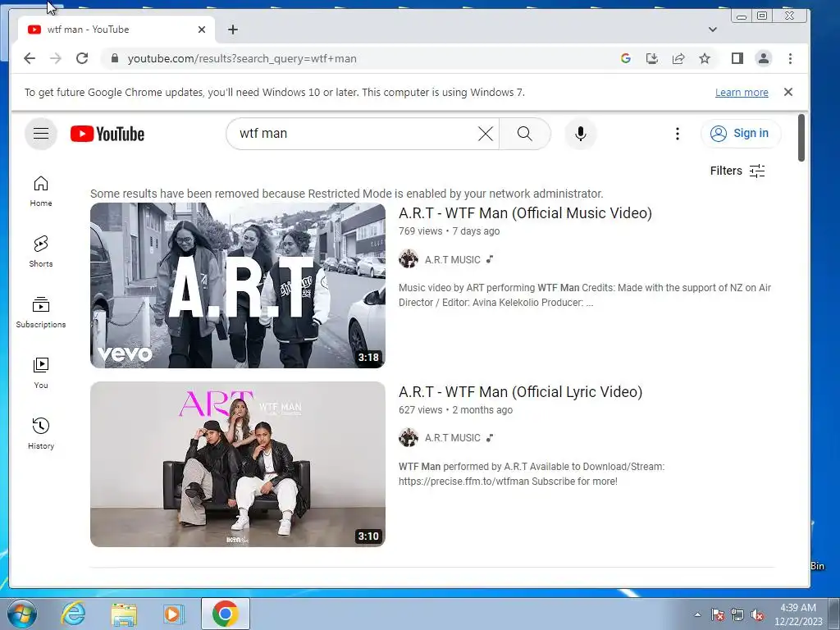Bookmark this tab with the star icon
Image resolution: width=840 pixels, height=630 pixels.
(x=705, y=58)
